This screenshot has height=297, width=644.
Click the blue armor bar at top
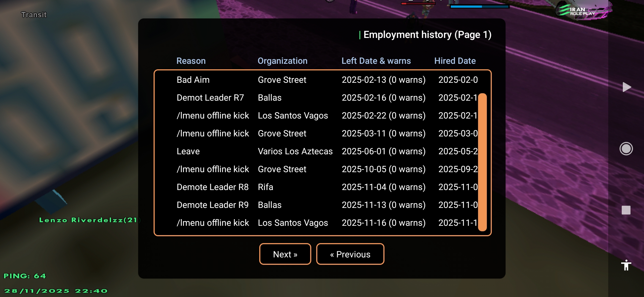(479, 6)
